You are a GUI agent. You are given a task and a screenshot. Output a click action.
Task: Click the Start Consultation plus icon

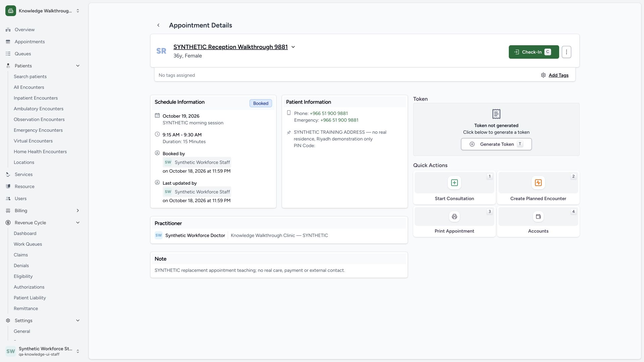pos(454,183)
